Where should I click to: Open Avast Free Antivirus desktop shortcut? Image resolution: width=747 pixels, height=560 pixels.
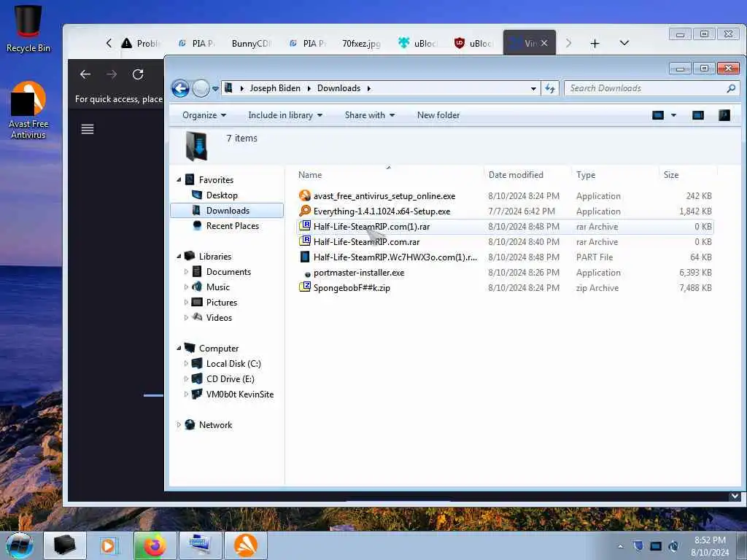[x=28, y=109]
